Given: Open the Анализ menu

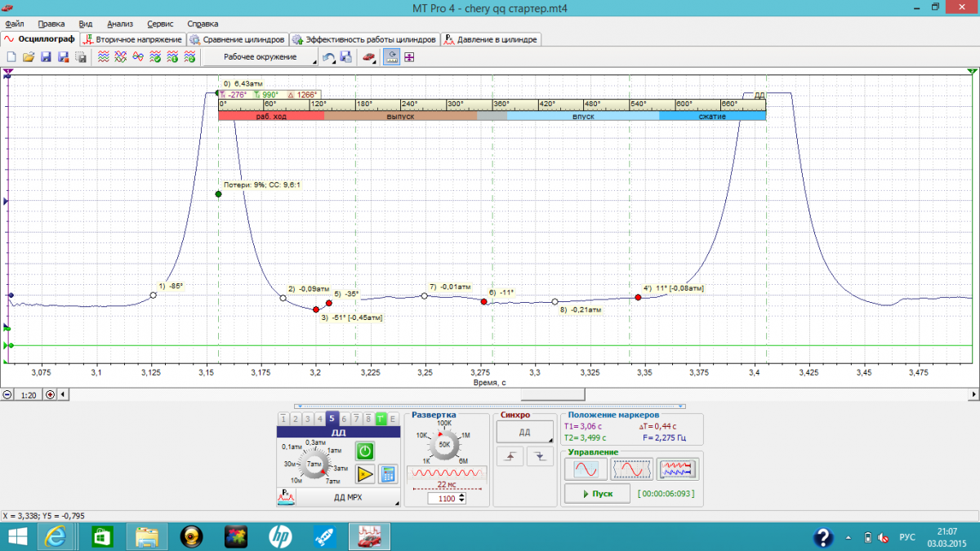Looking at the screenshot, I should 119,24.
